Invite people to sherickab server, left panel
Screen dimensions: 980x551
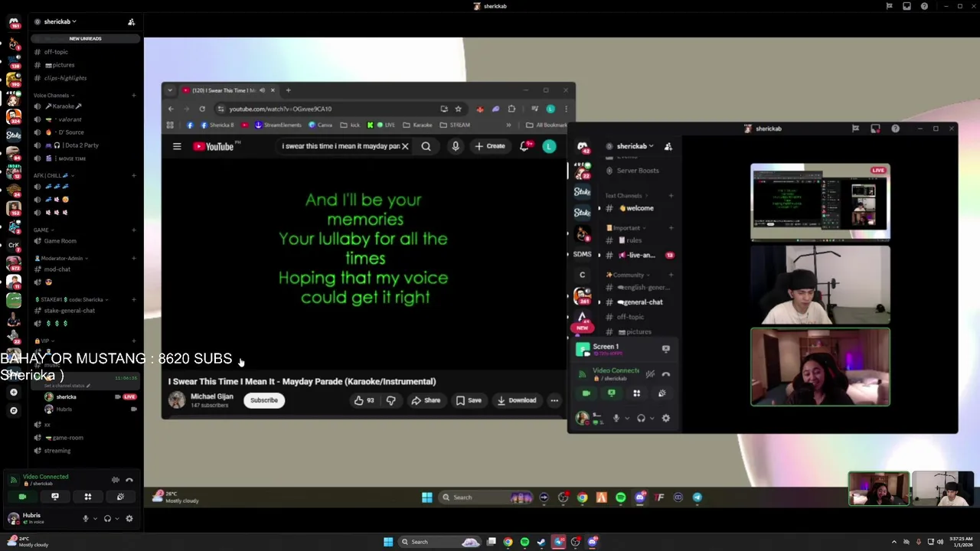tap(131, 21)
